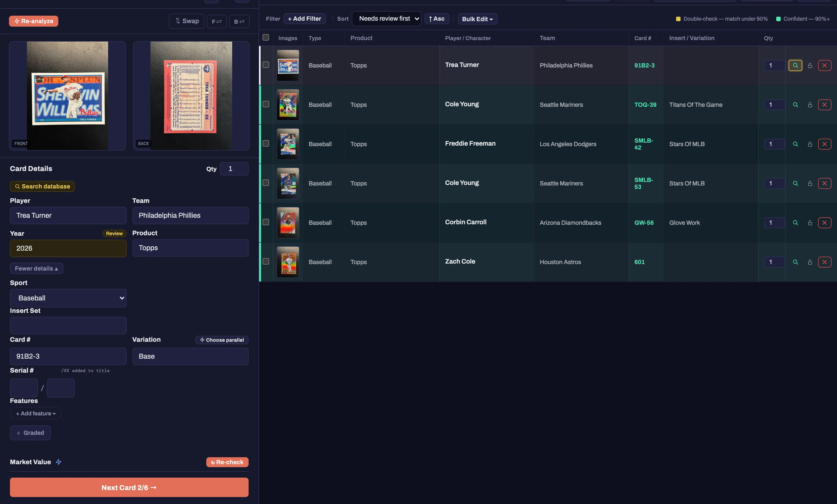Click magnifier icon in Freddie Freeman row

click(795, 144)
